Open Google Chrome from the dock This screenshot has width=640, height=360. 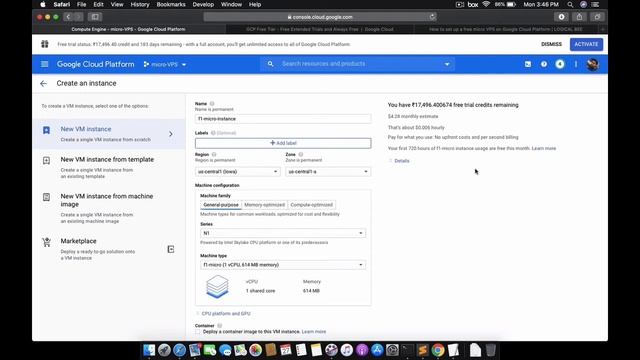click(x=438, y=350)
